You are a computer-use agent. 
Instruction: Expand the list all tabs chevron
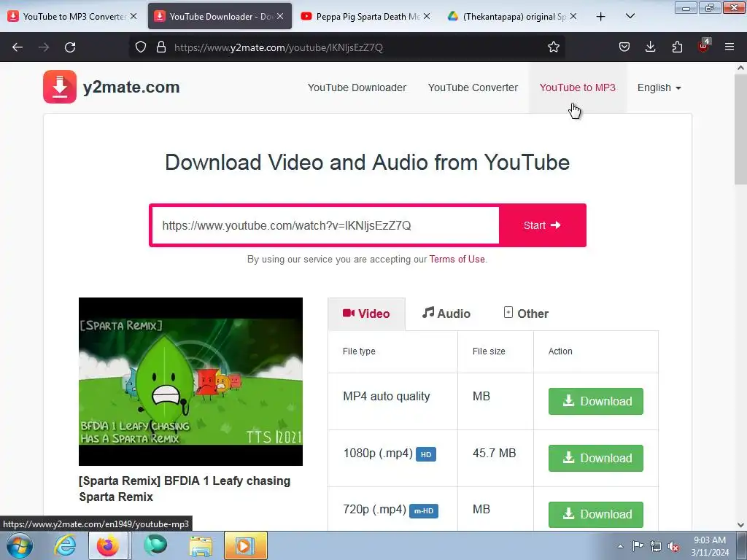pos(630,17)
